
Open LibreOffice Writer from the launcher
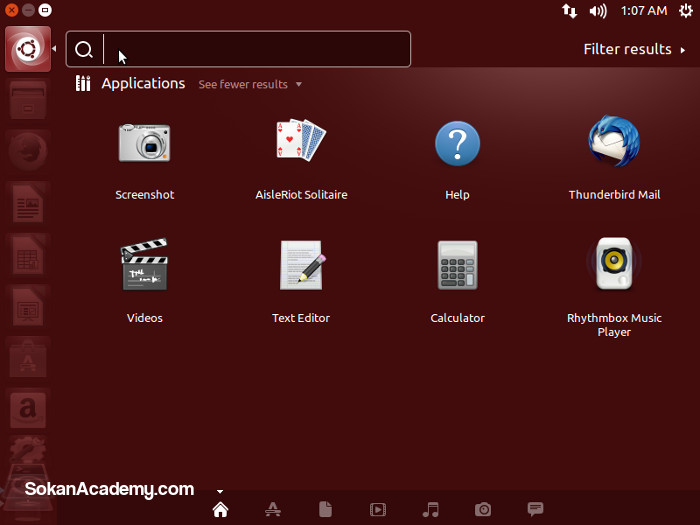(x=28, y=203)
